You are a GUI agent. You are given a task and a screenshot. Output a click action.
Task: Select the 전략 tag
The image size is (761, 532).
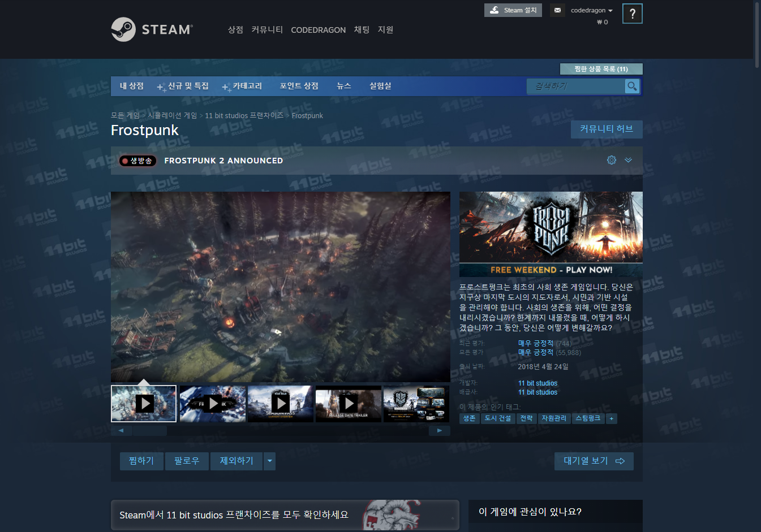click(526, 418)
